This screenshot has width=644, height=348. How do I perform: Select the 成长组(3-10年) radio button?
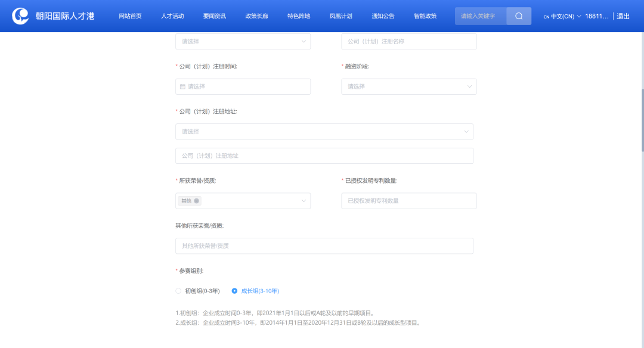234,291
